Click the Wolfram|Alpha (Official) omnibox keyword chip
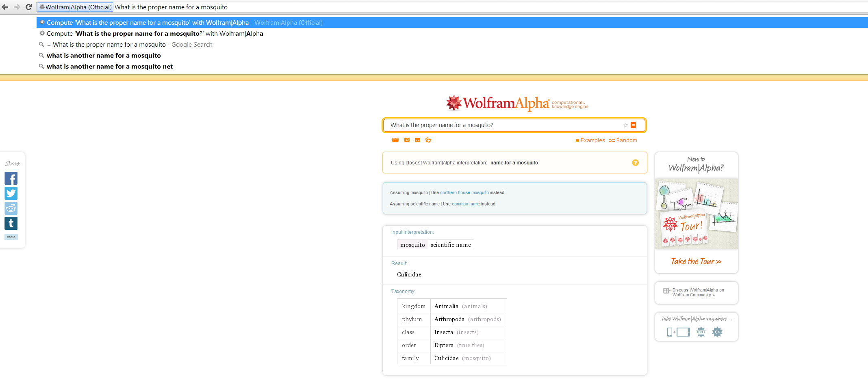The image size is (868, 382). pos(75,7)
